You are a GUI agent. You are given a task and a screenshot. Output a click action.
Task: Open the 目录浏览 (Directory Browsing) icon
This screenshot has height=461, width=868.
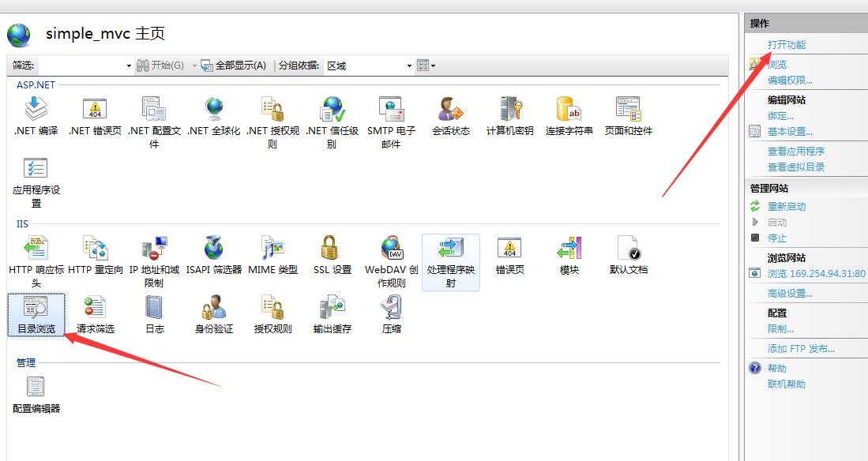[x=36, y=313]
